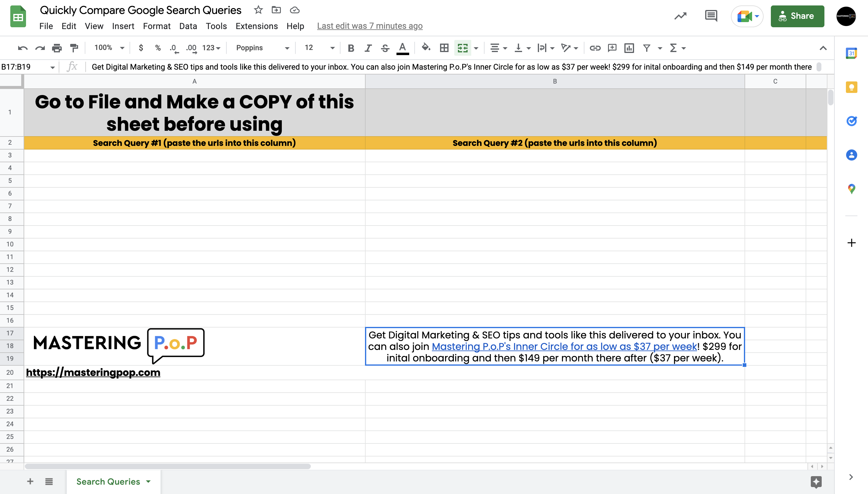
Task: Toggle bold formatting
Action: (x=351, y=48)
